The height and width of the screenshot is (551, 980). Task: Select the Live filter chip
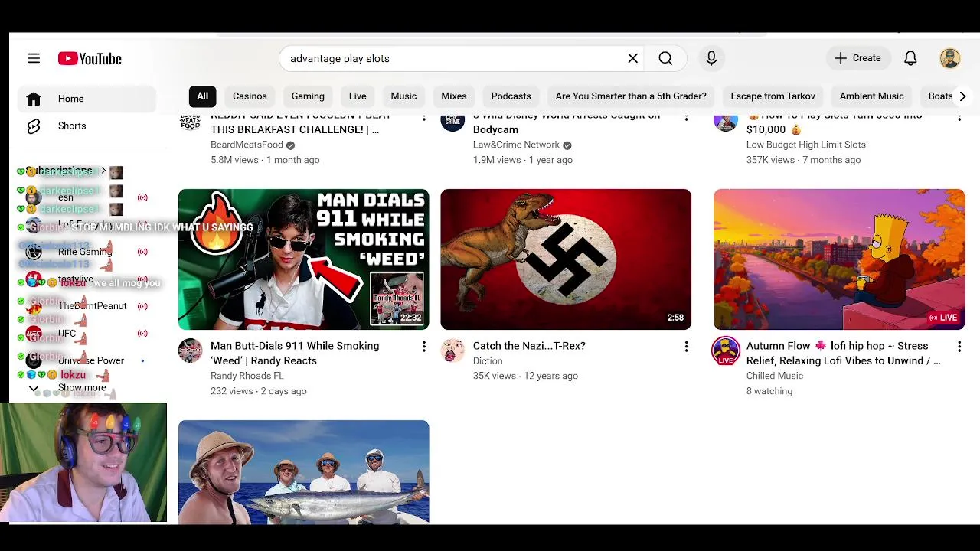click(358, 96)
